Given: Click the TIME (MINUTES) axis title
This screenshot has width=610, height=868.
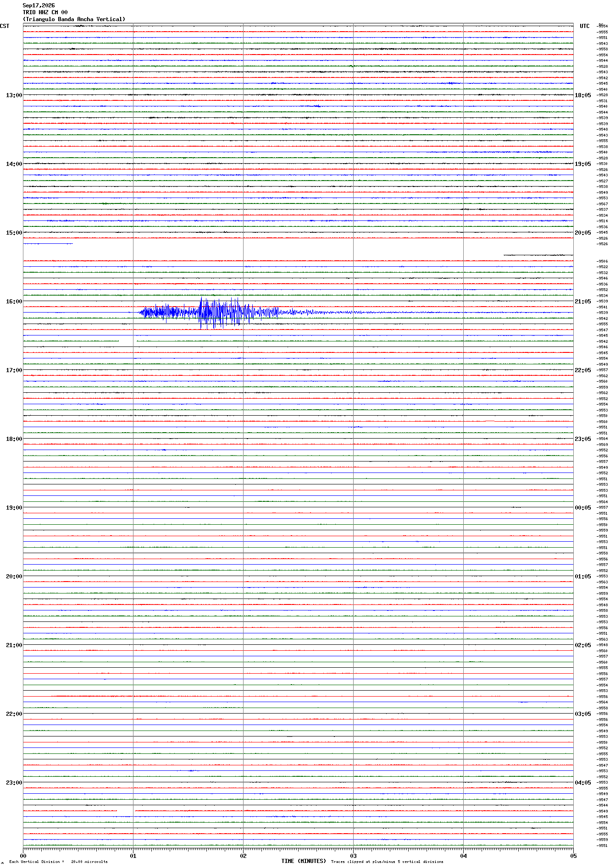Looking at the screenshot, I should tap(304, 861).
